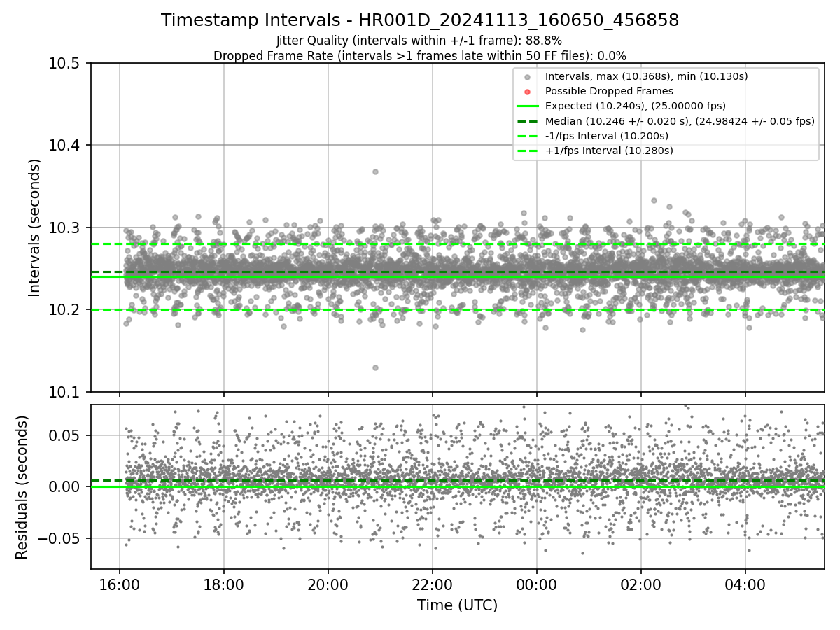Click the 'Time (UTC)' x-axis label

point(457,605)
